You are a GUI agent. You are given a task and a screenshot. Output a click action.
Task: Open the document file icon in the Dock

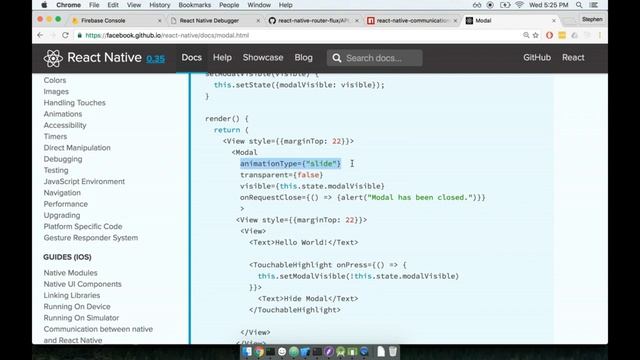[x=381, y=351]
